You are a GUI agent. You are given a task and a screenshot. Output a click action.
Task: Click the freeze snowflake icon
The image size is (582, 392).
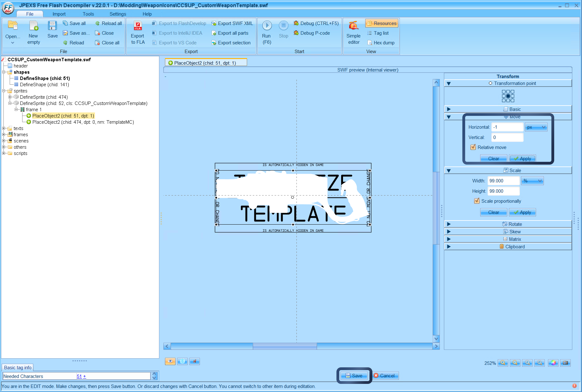[x=182, y=361]
